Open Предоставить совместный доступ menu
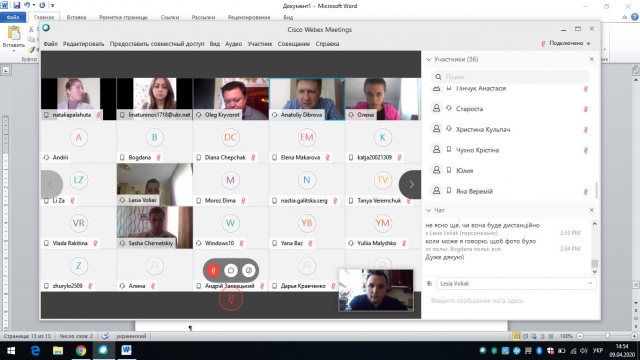 (x=157, y=44)
